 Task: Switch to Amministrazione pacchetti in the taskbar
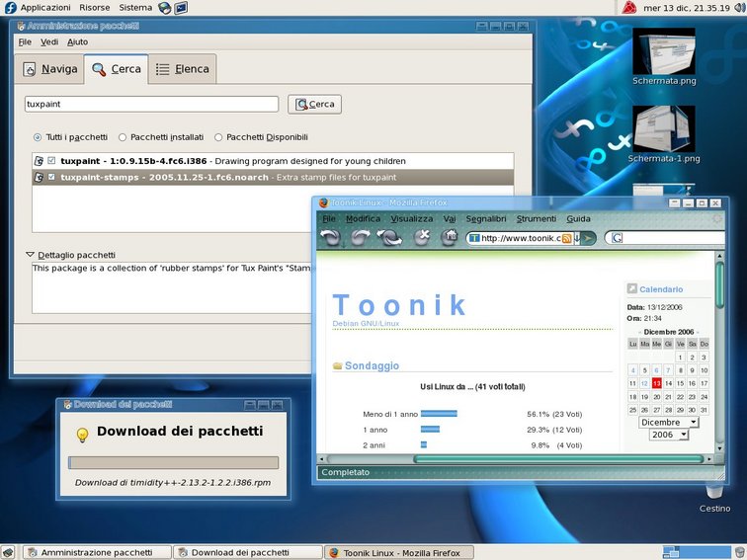coord(97,552)
